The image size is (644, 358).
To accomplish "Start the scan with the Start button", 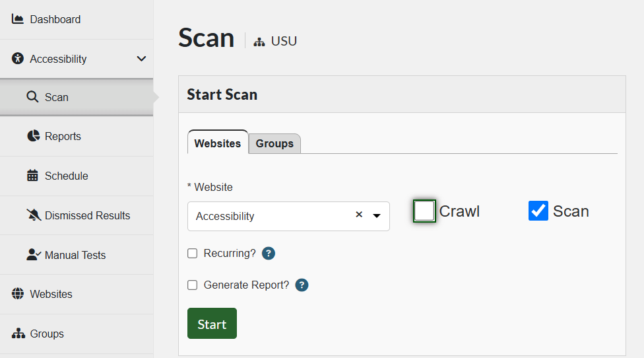I will point(212,324).
